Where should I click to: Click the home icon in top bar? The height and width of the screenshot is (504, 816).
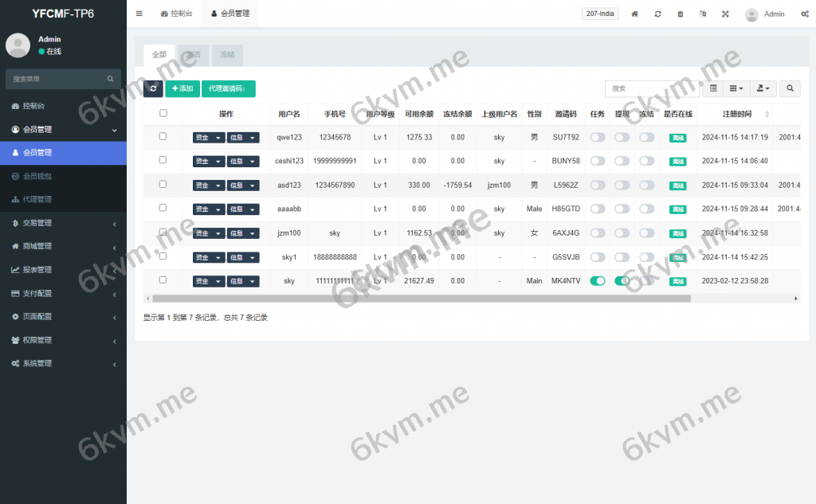(x=635, y=14)
